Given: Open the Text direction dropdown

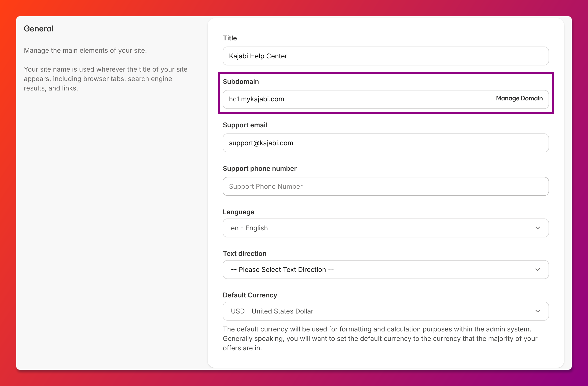Looking at the screenshot, I should click(x=386, y=270).
